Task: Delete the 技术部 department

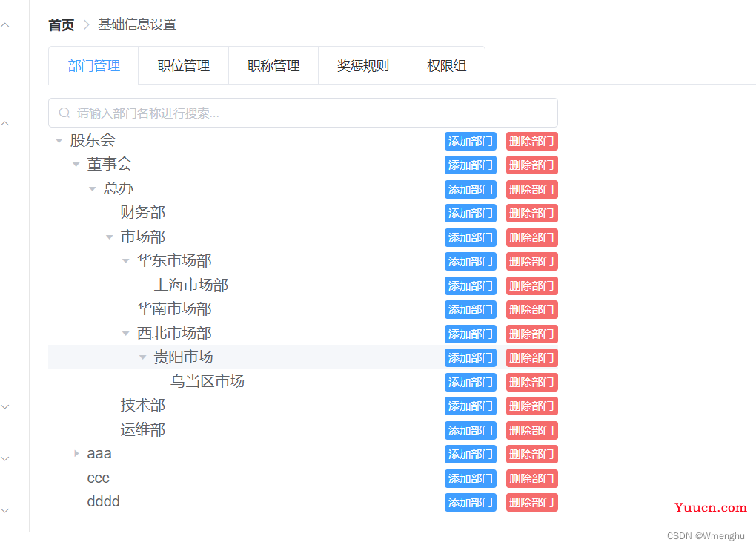Action: [x=532, y=406]
